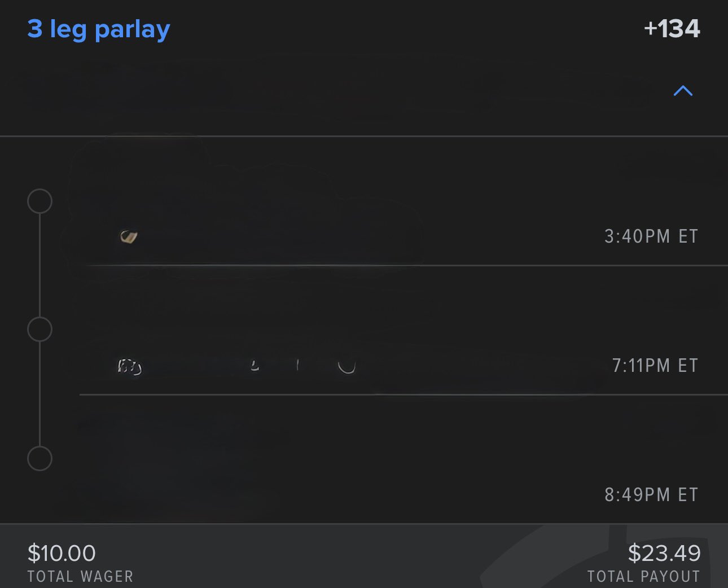Click the U-shaped icon in second leg
Screen dimensions: 728x588
pyautogui.click(x=347, y=367)
